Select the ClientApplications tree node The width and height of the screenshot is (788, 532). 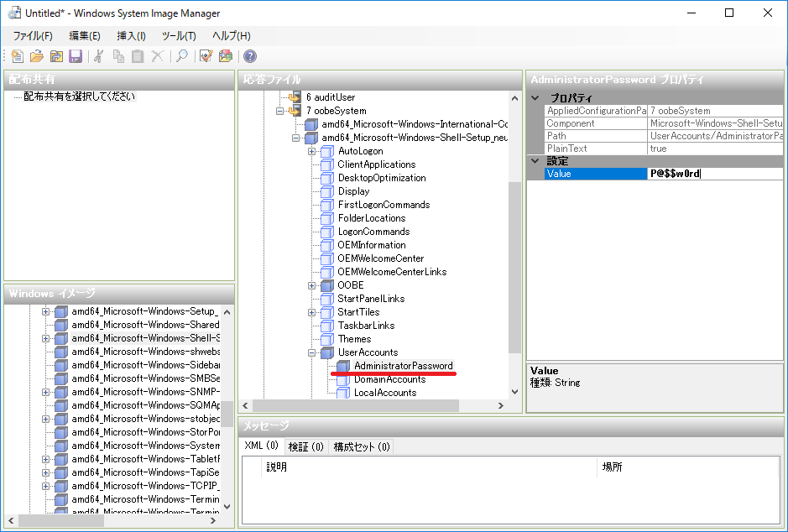pos(377,164)
